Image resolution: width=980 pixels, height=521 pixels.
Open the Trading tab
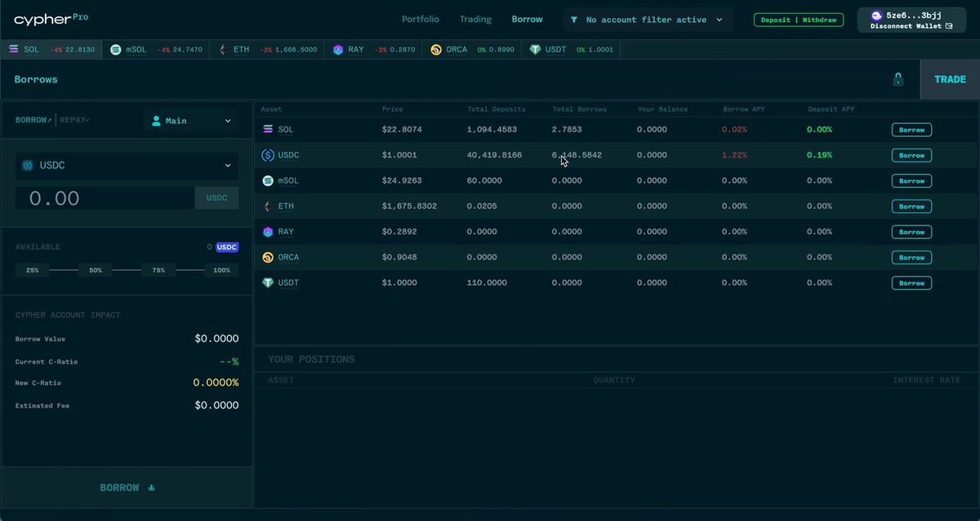pyautogui.click(x=475, y=19)
